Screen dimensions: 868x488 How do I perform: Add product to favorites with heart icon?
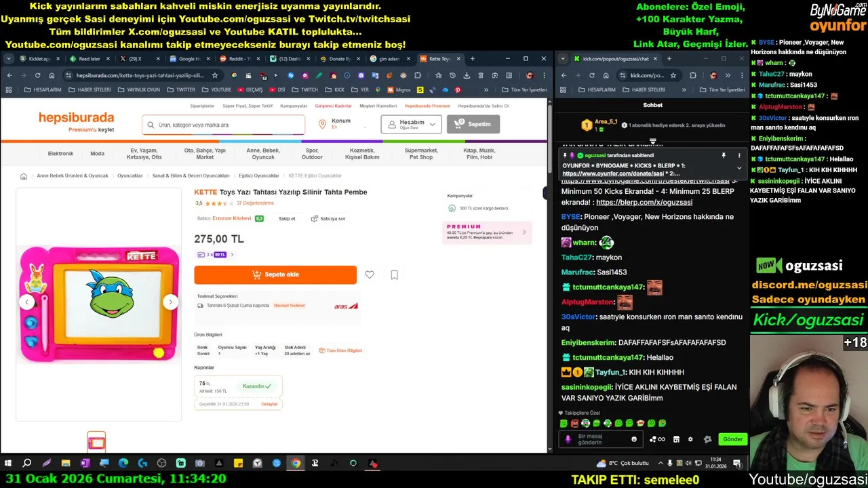(x=370, y=274)
